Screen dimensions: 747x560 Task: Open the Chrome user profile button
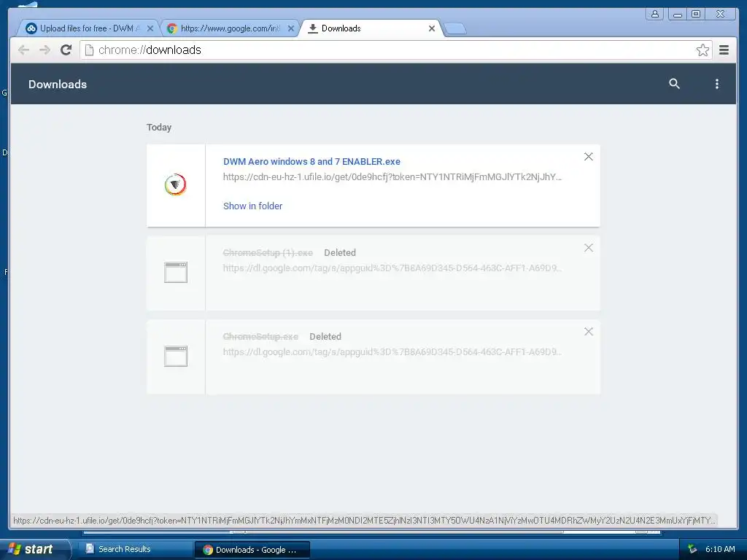pos(654,14)
